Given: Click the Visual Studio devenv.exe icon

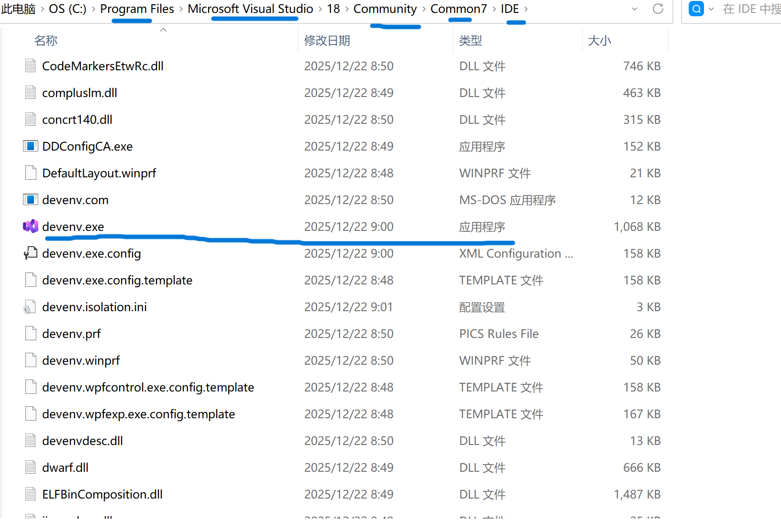Looking at the screenshot, I should click(31, 227).
